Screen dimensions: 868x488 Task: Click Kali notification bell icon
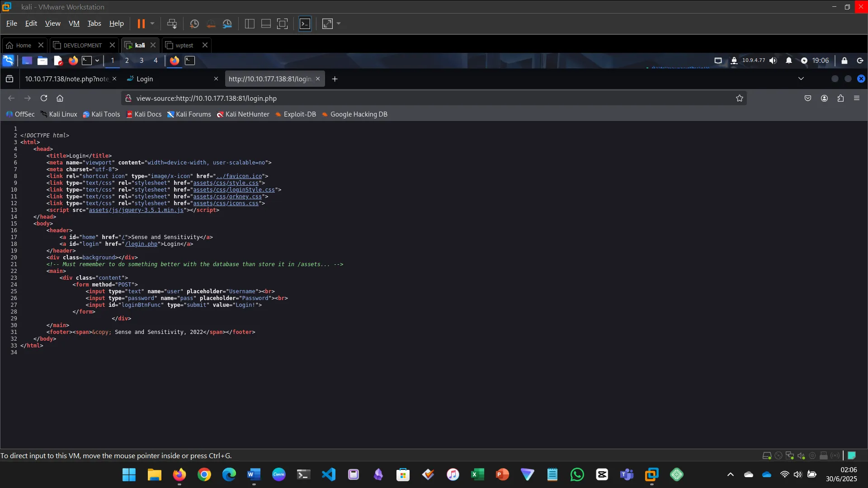pyautogui.click(x=789, y=61)
